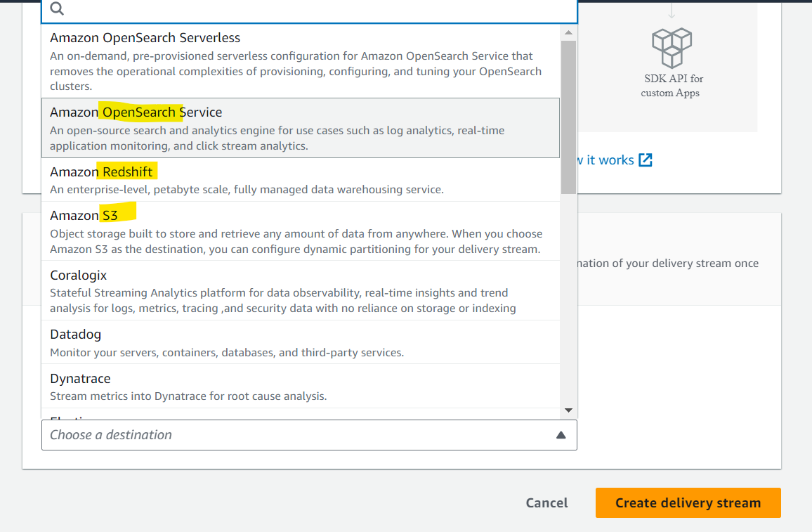Click the Redshift description text line
Screen dimensions: 812x532
247,190
